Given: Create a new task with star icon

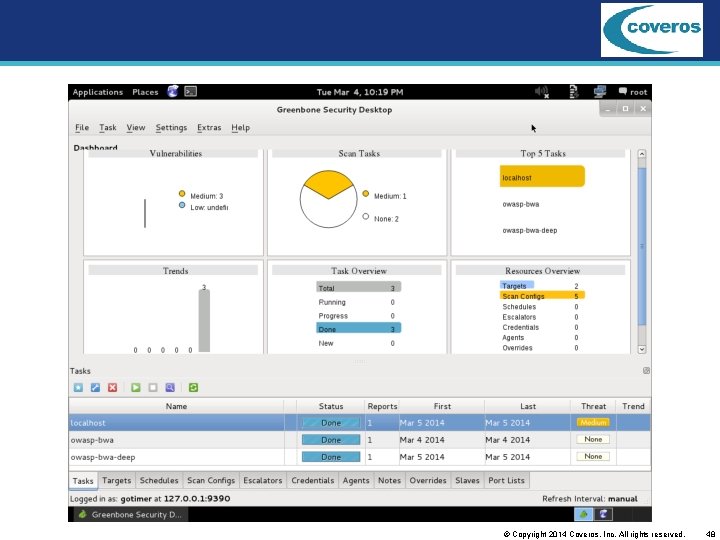Looking at the screenshot, I should (x=79, y=388).
